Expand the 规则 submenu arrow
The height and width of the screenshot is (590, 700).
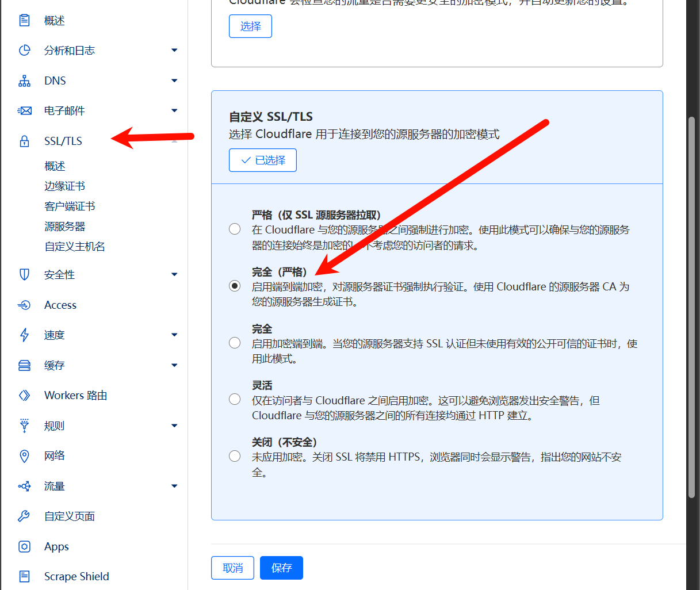pyautogui.click(x=174, y=426)
